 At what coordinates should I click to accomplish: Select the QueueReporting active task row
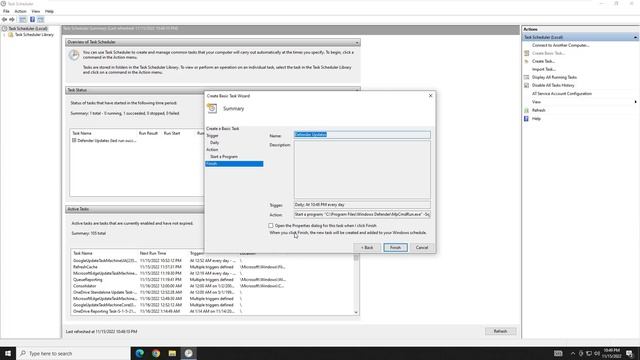point(212,280)
